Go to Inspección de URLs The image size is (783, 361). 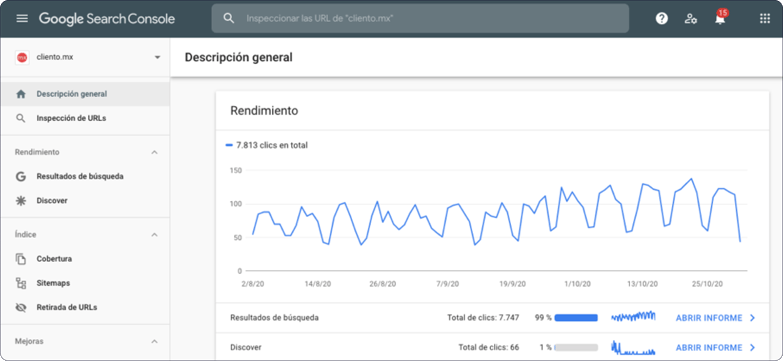[x=85, y=118]
